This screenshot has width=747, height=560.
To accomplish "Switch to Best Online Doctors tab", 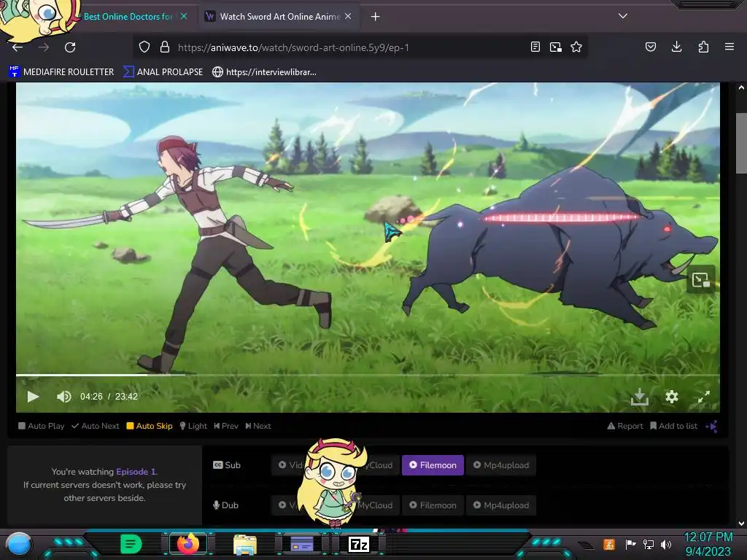I will click(128, 17).
